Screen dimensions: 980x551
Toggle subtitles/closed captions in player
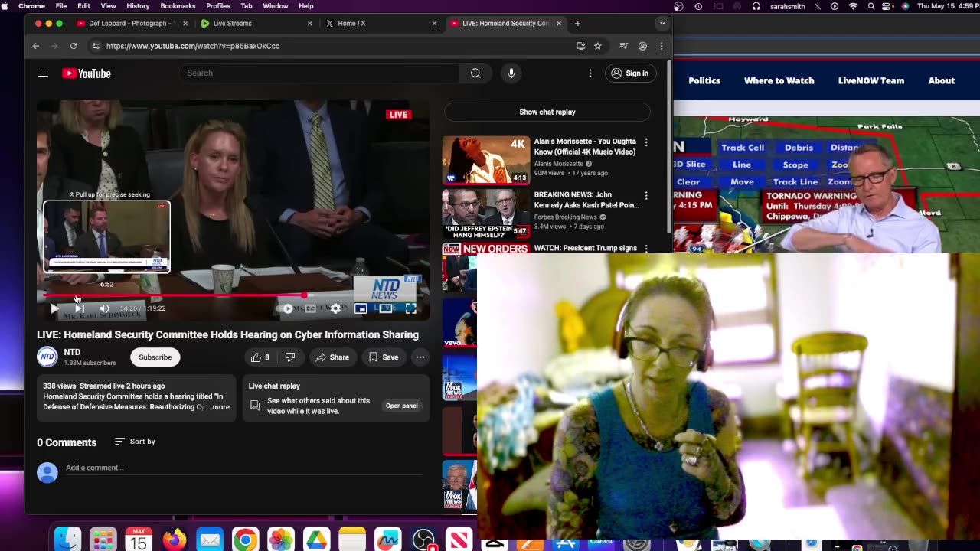[x=310, y=308]
